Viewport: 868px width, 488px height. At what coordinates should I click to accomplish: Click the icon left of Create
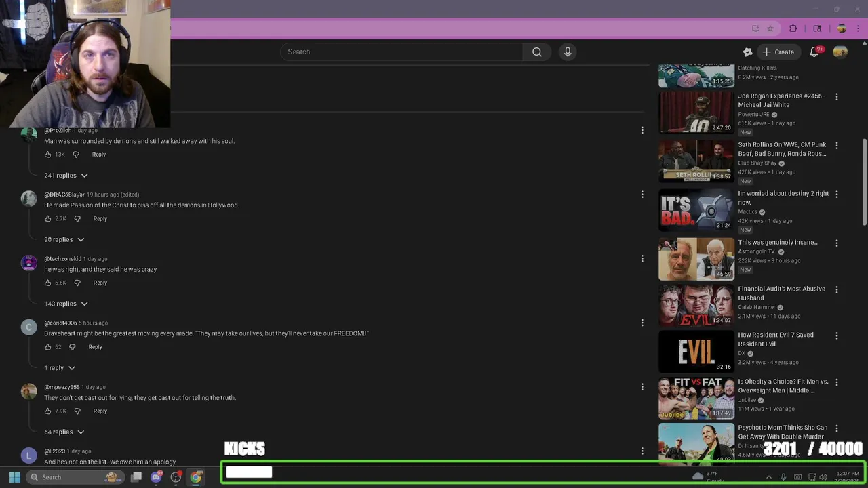point(747,52)
